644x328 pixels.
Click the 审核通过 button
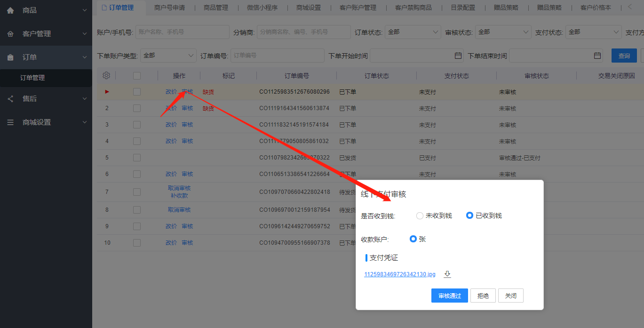click(450, 296)
